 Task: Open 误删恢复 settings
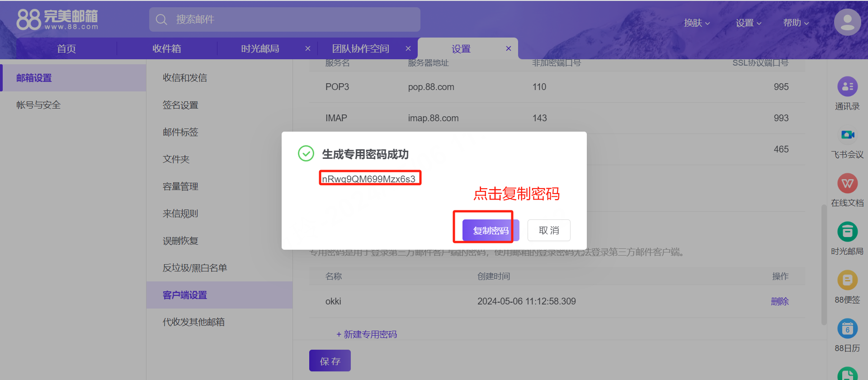click(x=219, y=241)
